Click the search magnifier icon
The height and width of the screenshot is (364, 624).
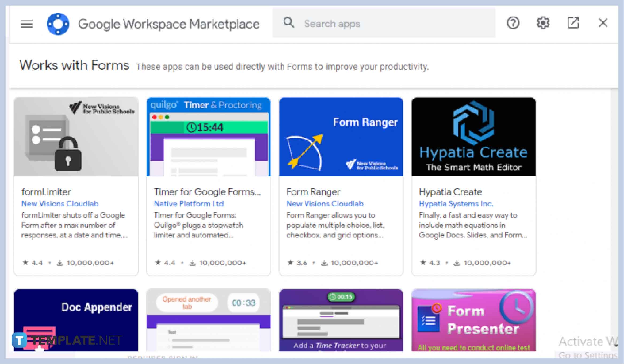[289, 23]
